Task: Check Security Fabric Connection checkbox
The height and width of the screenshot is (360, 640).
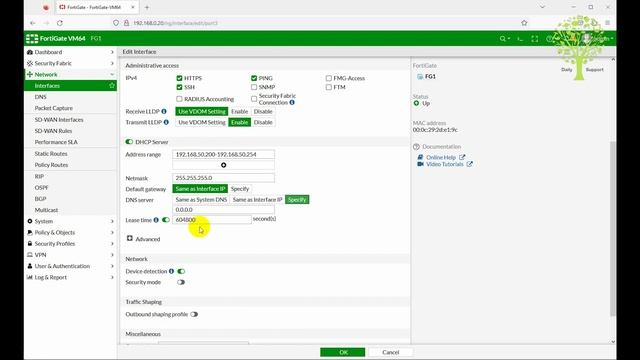Action: (x=254, y=99)
